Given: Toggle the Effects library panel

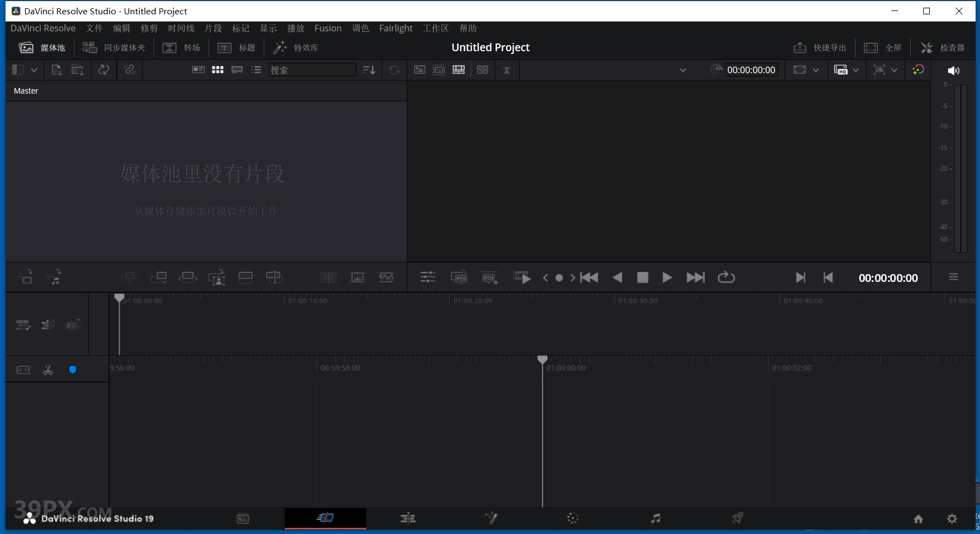Looking at the screenshot, I should (296, 48).
